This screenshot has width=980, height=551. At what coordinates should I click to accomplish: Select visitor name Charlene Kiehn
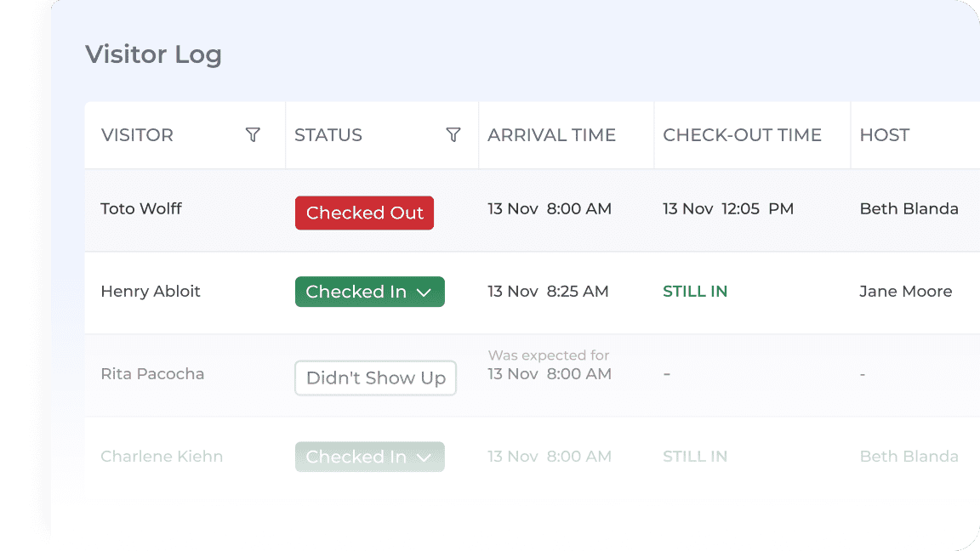(x=162, y=456)
